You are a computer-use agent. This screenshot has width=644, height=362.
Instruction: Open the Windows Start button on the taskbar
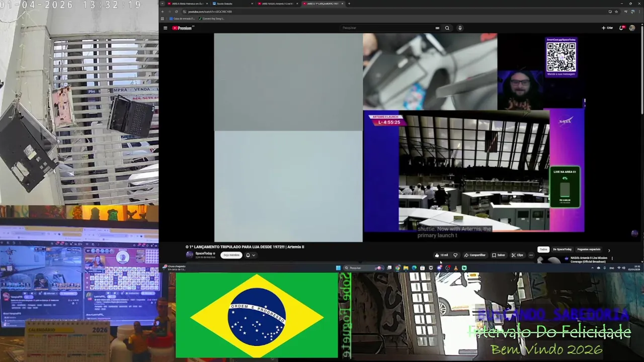pos(338,268)
